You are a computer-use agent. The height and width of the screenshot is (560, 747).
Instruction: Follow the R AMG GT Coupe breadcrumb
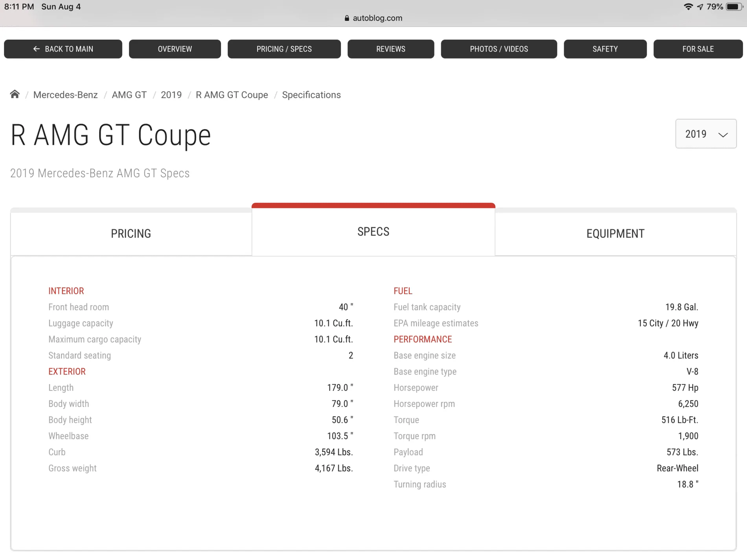pos(232,95)
